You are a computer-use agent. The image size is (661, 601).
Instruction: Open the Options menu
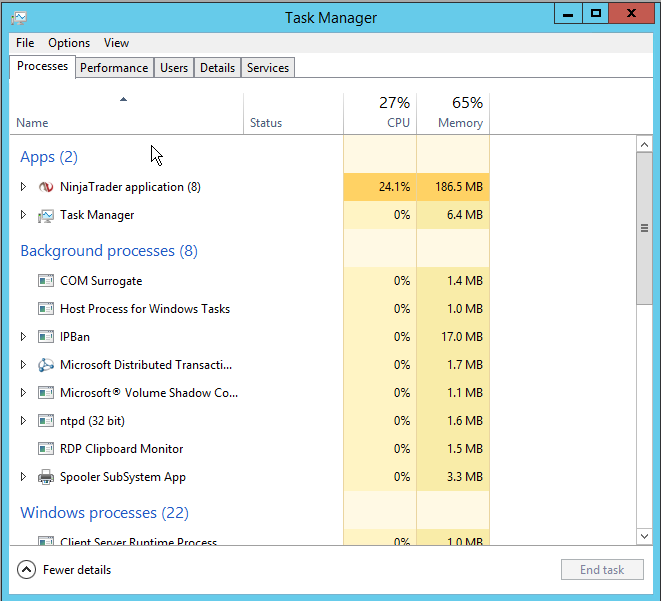point(69,43)
